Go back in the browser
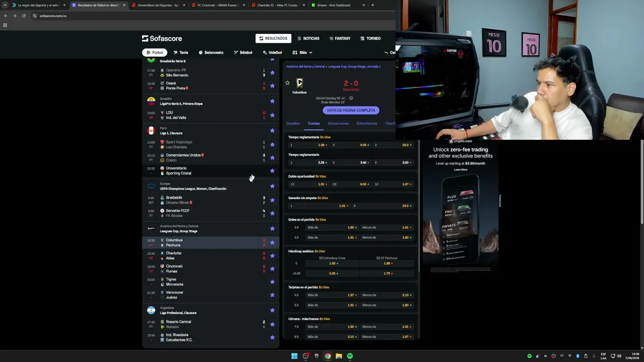The width and height of the screenshot is (644, 362). 6,16
